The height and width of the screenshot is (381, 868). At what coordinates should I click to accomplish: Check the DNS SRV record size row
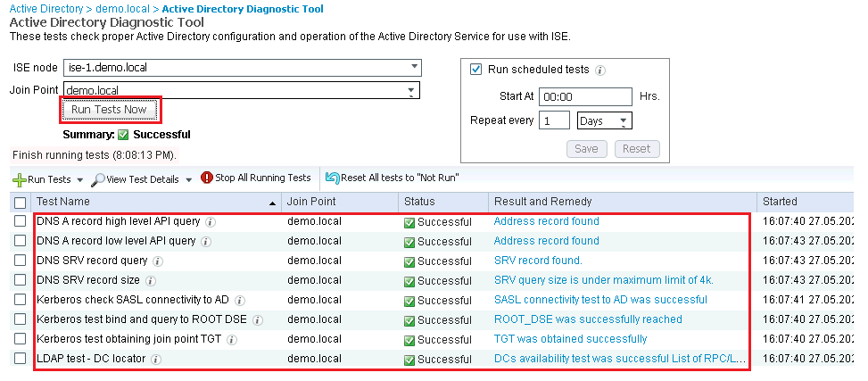20,279
